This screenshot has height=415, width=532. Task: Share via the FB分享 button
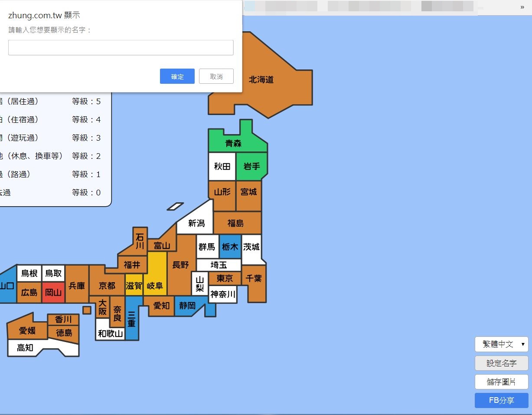pyautogui.click(x=502, y=401)
